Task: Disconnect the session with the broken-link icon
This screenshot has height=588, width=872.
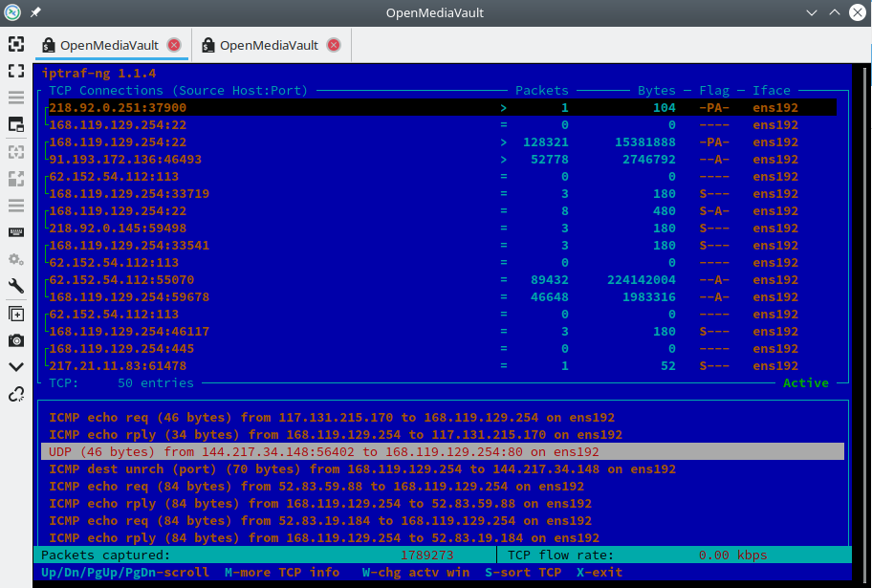Action: coord(16,395)
